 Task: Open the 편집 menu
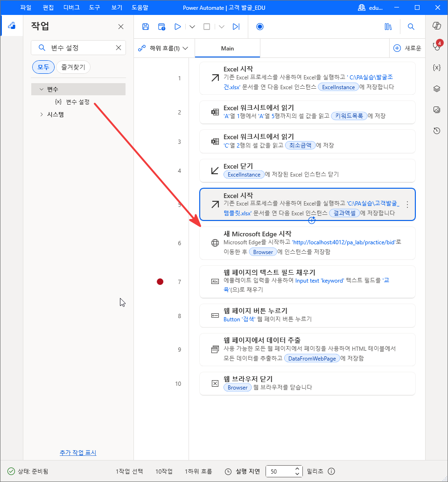point(48,7)
